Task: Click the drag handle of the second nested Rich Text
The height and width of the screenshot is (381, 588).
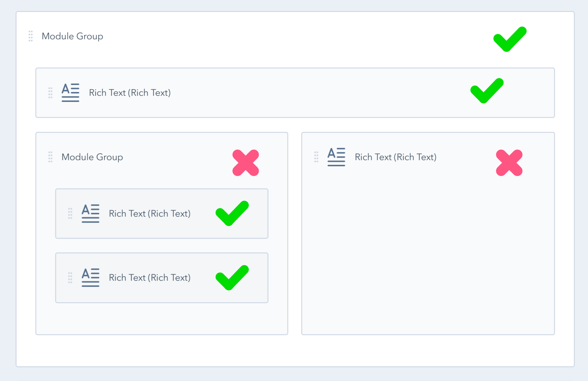Action: click(x=70, y=278)
